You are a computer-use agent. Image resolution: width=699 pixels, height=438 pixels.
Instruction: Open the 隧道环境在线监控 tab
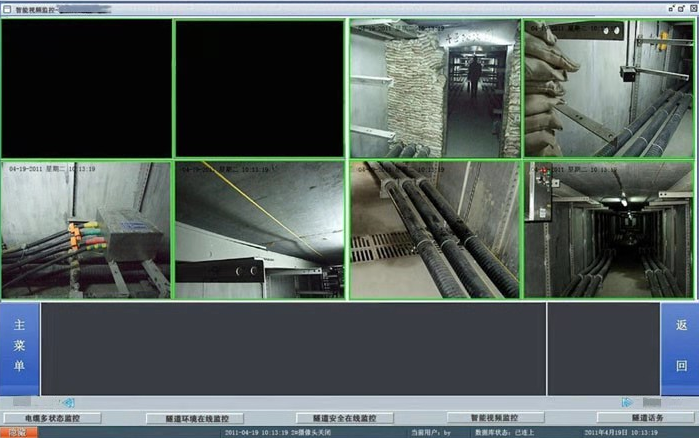coord(195,418)
